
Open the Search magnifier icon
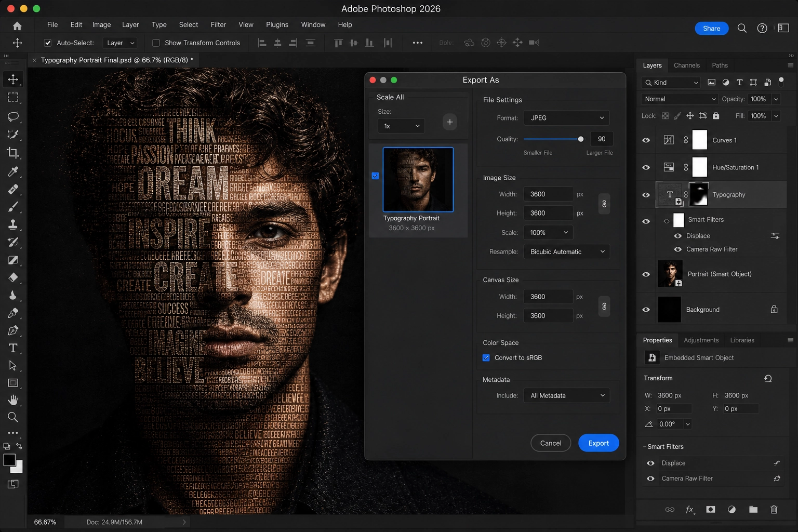pyautogui.click(x=742, y=28)
